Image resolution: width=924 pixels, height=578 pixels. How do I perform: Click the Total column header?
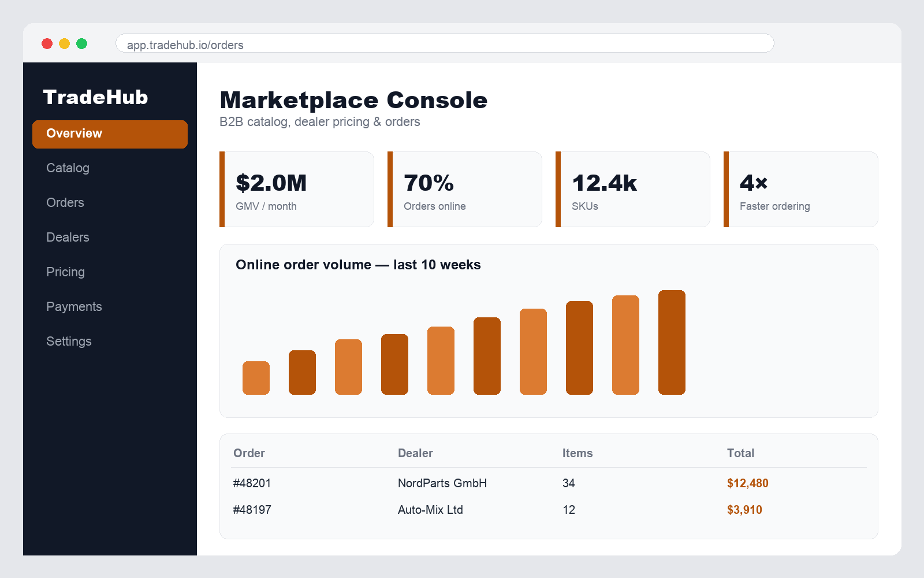pyautogui.click(x=740, y=453)
